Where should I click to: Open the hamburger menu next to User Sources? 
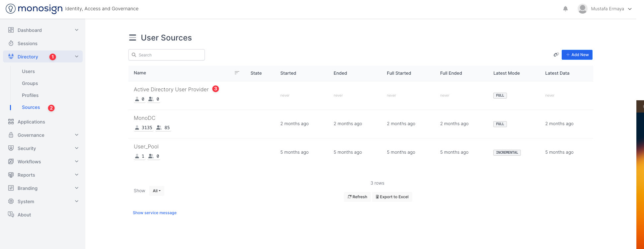[132, 38]
